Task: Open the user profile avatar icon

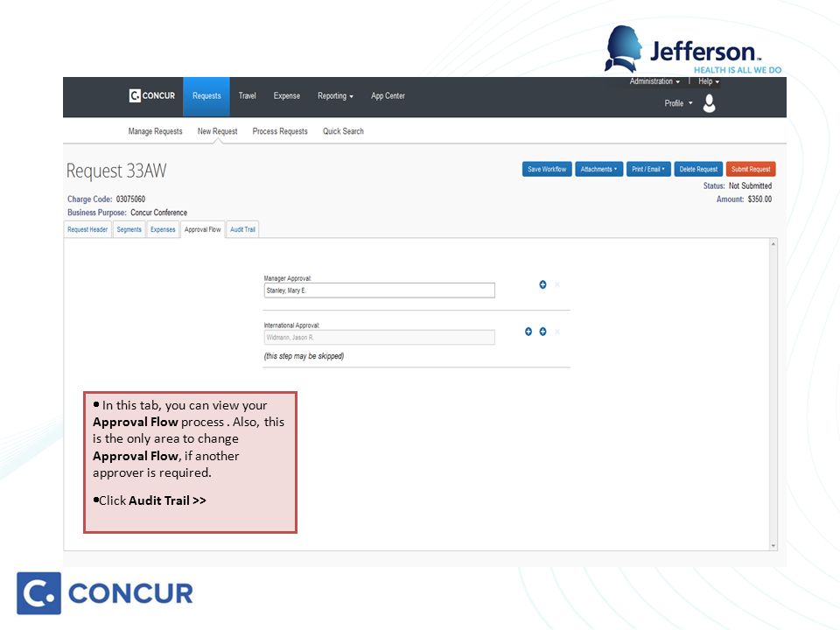Action: point(710,103)
